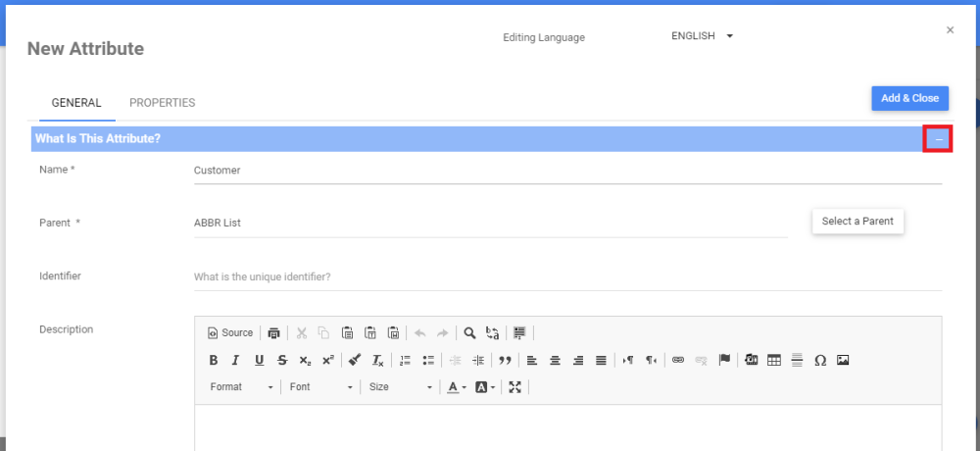Image resolution: width=980 pixels, height=451 pixels.
Task: Open the Font dropdown
Action: click(x=320, y=387)
